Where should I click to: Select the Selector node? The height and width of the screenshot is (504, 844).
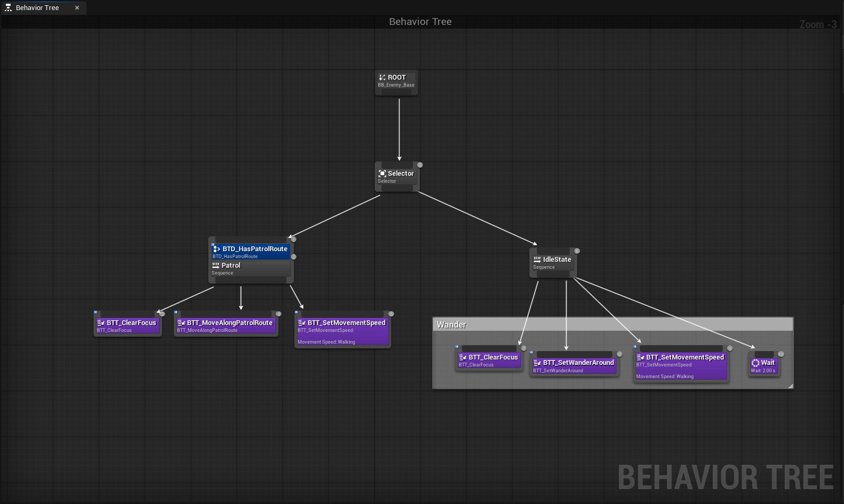pyautogui.click(x=401, y=174)
